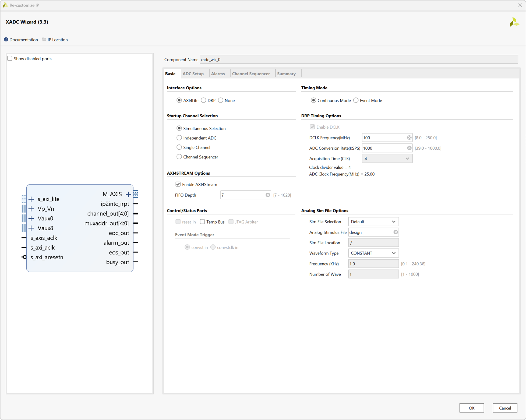The height and width of the screenshot is (420, 526).
Task: Click the eoc_out port label
Action: click(x=119, y=233)
